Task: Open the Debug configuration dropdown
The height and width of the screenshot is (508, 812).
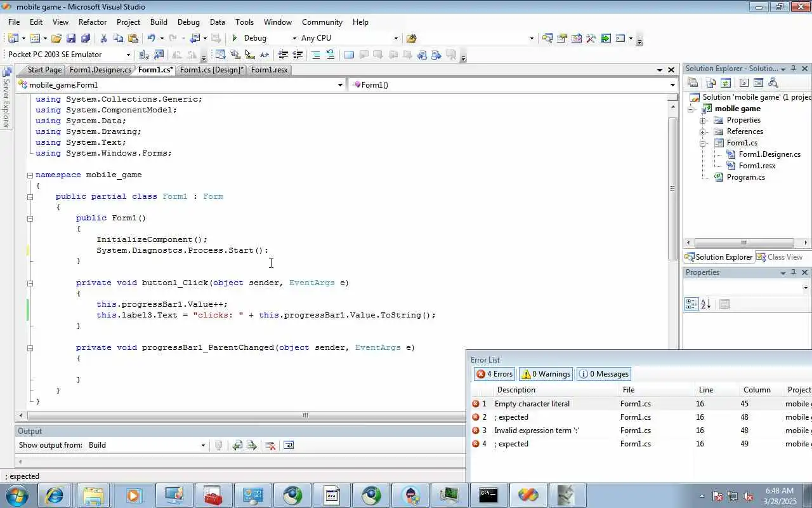Action: tap(294, 38)
